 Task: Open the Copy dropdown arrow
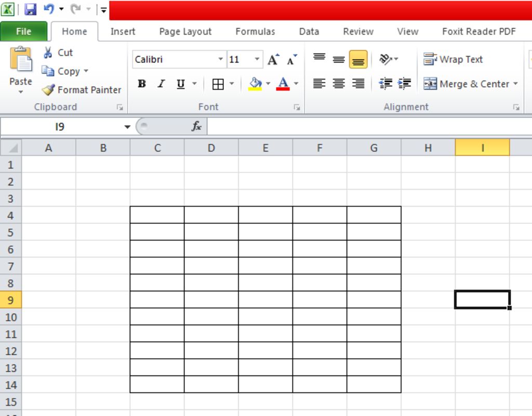tap(86, 71)
